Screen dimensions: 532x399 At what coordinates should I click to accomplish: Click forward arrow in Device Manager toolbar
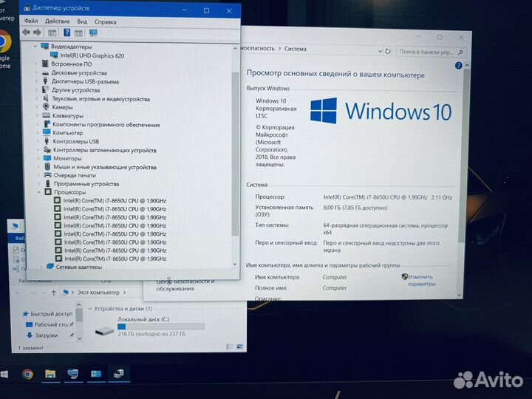click(x=37, y=33)
